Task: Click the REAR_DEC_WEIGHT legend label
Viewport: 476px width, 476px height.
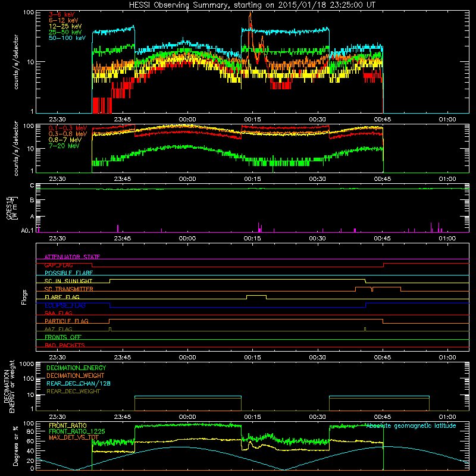Action: pyautogui.click(x=73, y=392)
